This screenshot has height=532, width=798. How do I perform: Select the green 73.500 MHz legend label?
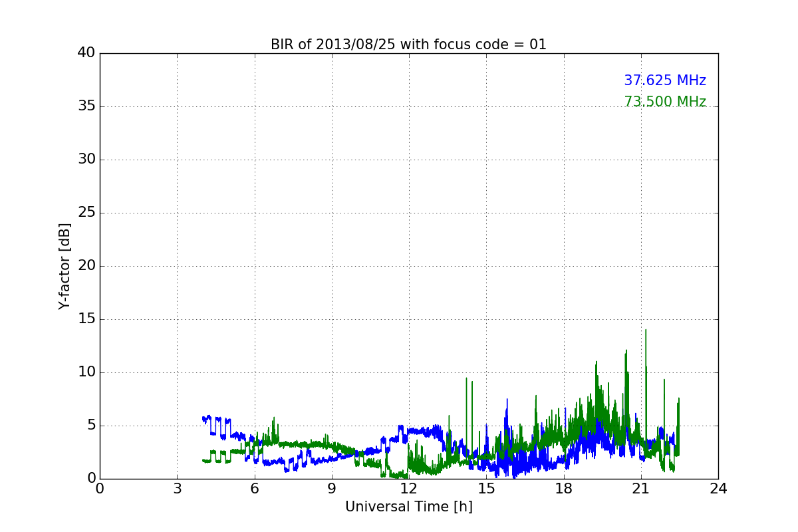(665, 102)
